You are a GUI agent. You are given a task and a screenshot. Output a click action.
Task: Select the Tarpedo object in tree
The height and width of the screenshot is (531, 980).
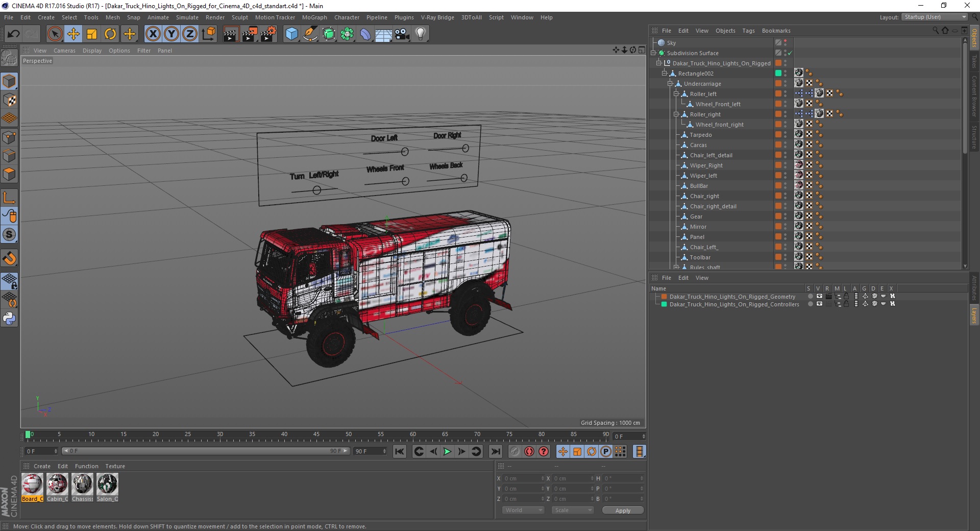[x=700, y=135]
